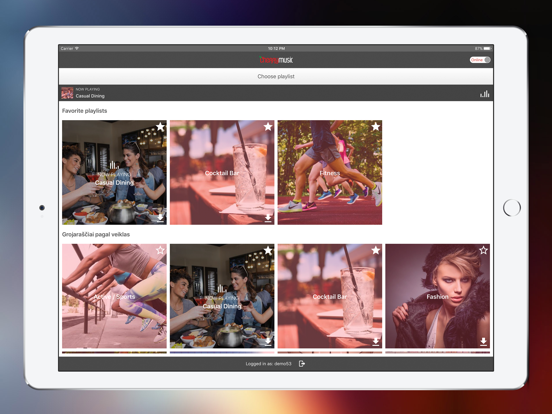Click Casual Dining title in Now Playing bar

pyautogui.click(x=90, y=96)
